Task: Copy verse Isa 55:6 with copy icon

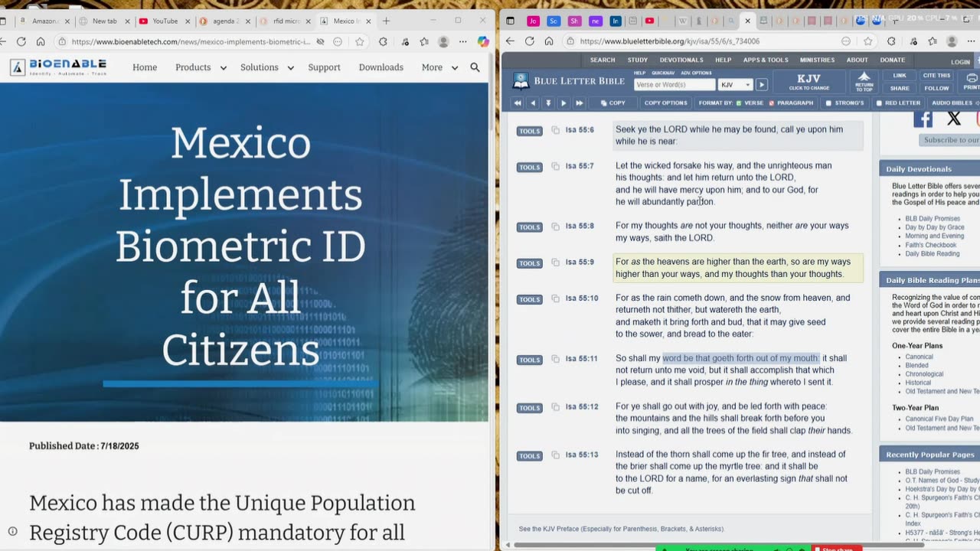Action: [556, 130]
